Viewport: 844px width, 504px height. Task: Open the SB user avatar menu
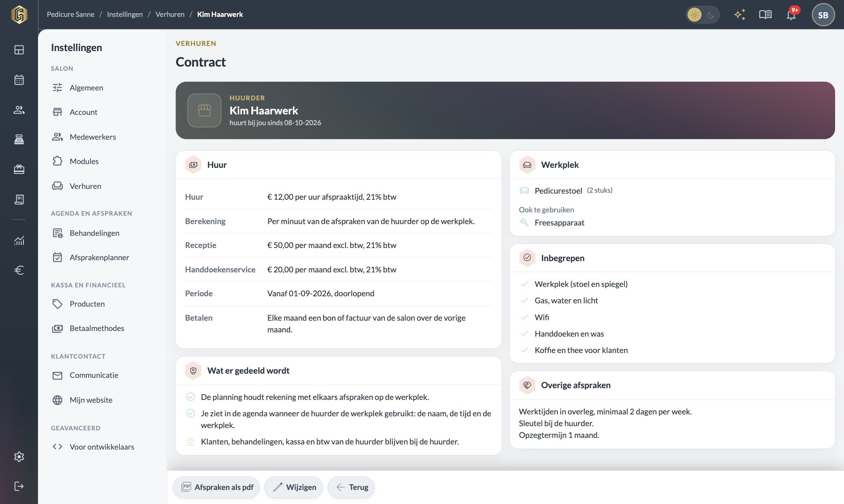point(823,15)
